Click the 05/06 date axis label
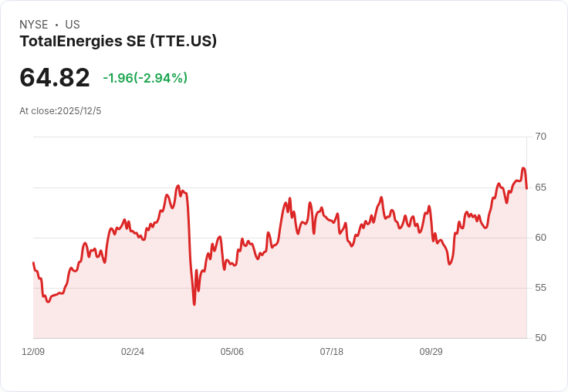 (x=232, y=351)
